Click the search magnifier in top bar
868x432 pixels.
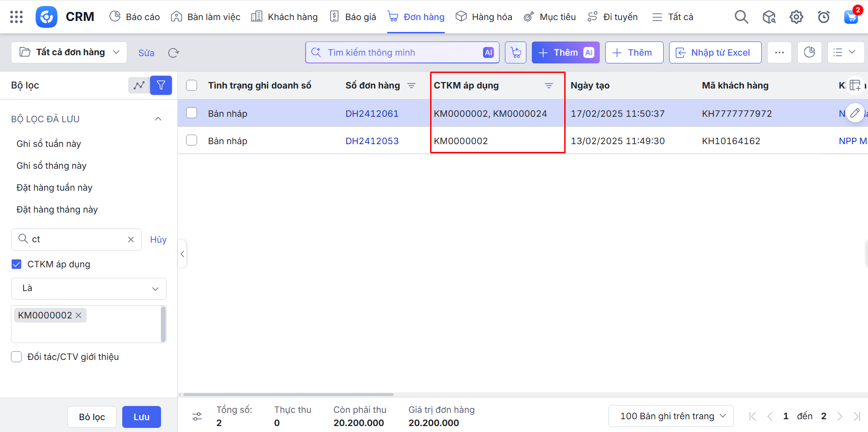(x=741, y=17)
